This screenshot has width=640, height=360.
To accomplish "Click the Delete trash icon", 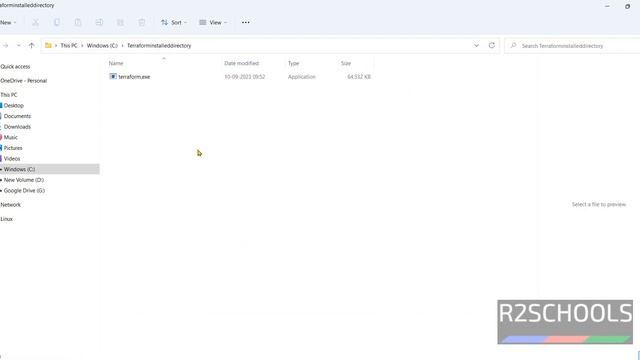I will point(142,22).
